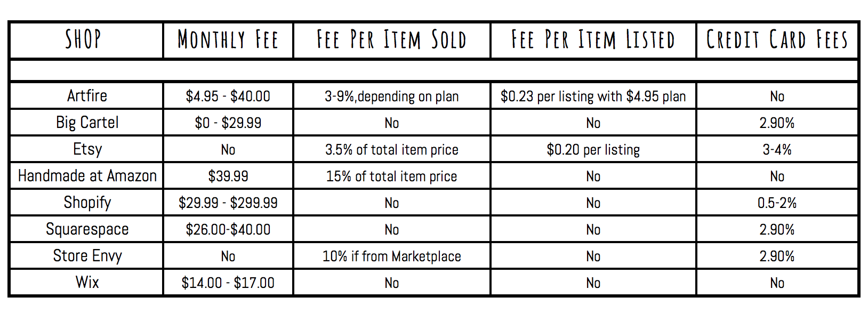Click the $29.99 - $299.99 Shopify fee
The height and width of the screenshot is (321, 868).
(228, 203)
